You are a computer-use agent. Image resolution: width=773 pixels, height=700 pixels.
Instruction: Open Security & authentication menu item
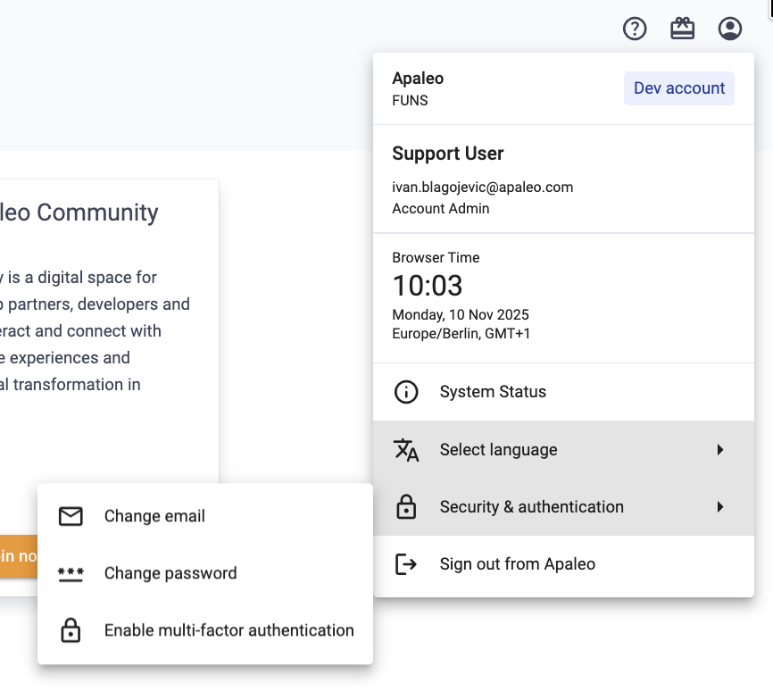[x=563, y=507]
